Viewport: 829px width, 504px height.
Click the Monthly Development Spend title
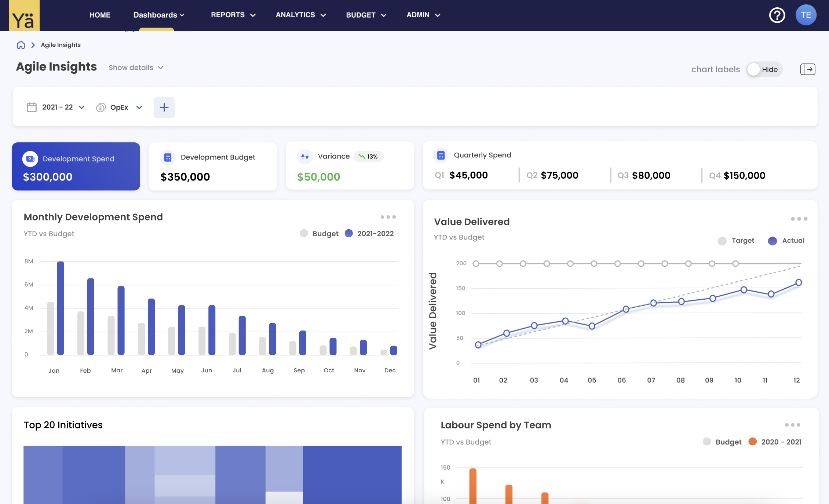click(93, 217)
